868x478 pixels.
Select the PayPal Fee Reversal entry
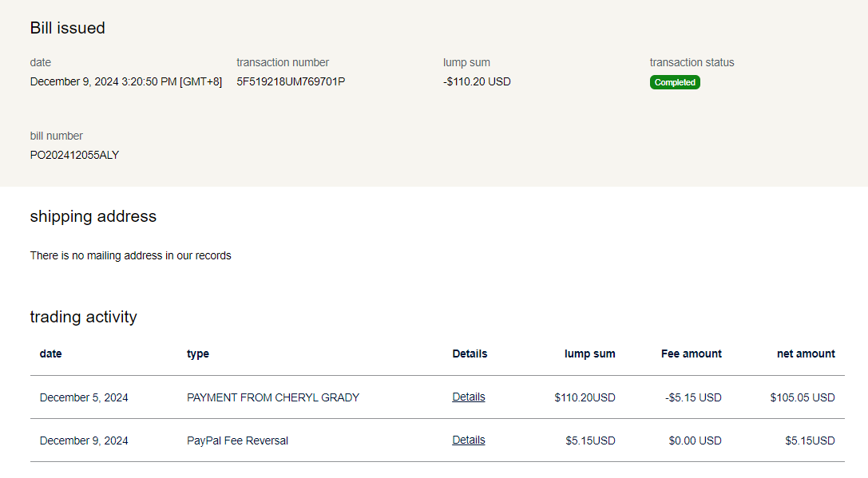click(237, 440)
